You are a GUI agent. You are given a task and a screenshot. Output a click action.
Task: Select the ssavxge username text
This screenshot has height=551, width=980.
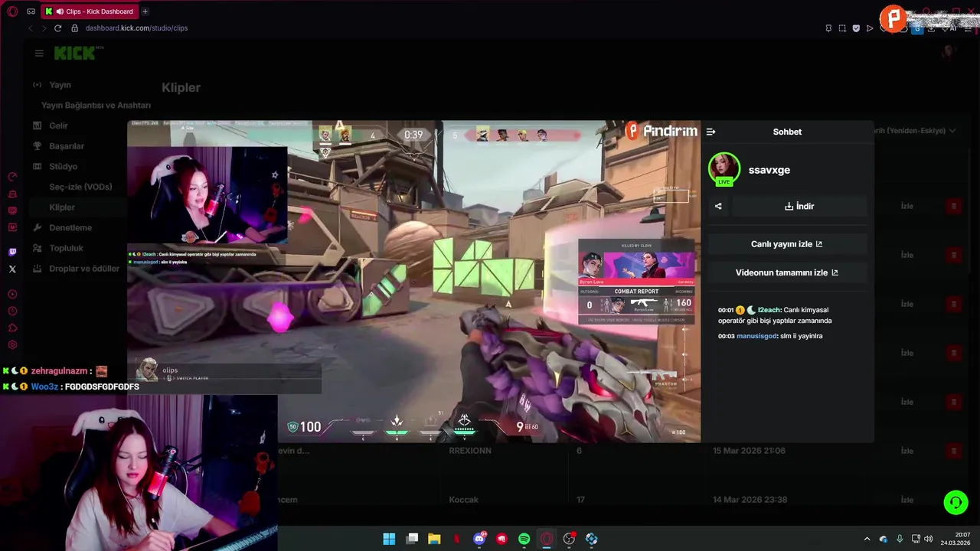769,170
